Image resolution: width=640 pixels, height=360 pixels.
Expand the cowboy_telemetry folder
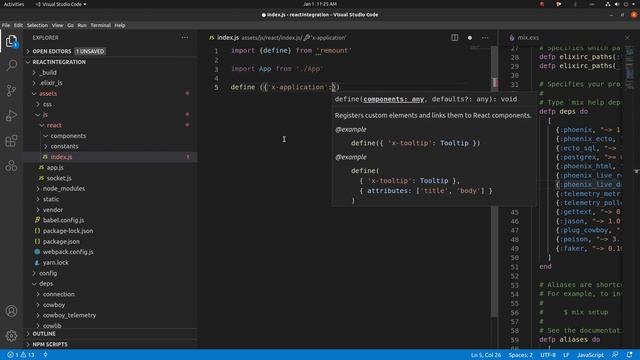click(x=69, y=315)
